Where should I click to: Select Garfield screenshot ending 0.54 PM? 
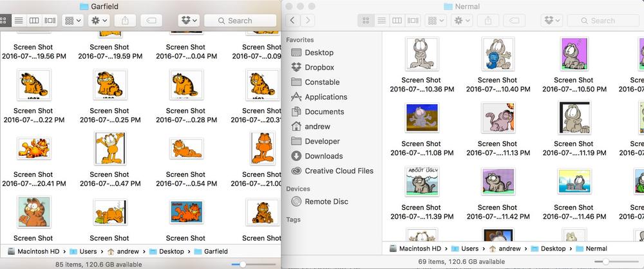(x=186, y=148)
